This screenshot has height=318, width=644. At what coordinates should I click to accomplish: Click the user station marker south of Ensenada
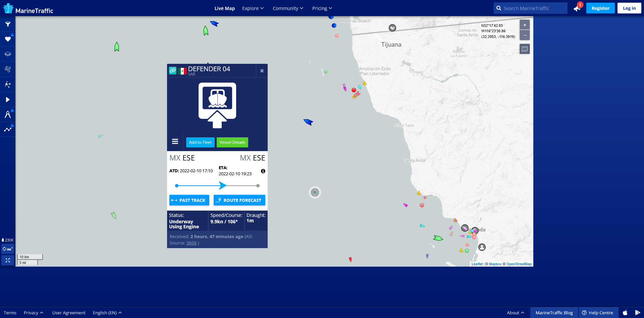point(482,247)
